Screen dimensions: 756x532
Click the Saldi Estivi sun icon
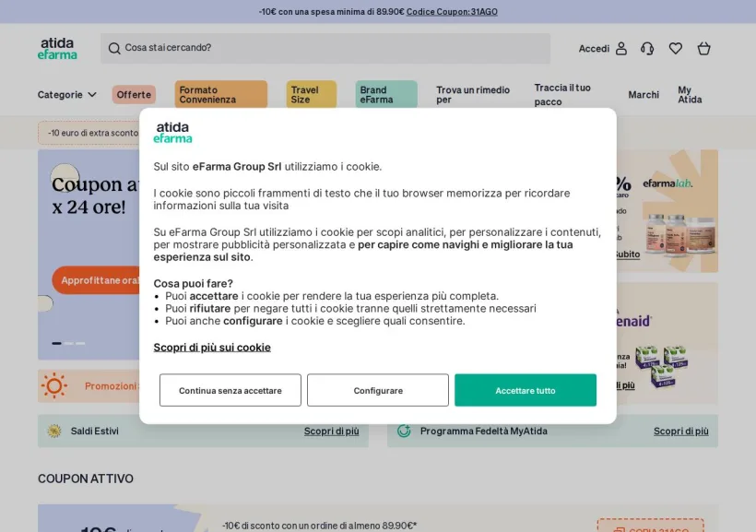tap(54, 431)
